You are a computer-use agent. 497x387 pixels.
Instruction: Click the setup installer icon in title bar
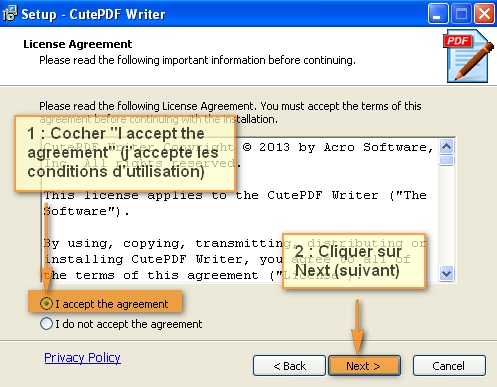10,14
